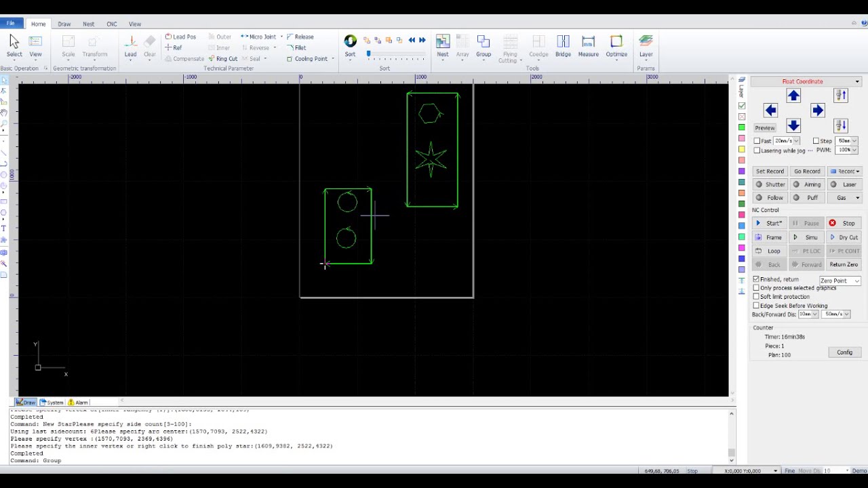868x488 pixels.
Task: Jog the laser head right arrow
Action: click(x=817, y=110)
